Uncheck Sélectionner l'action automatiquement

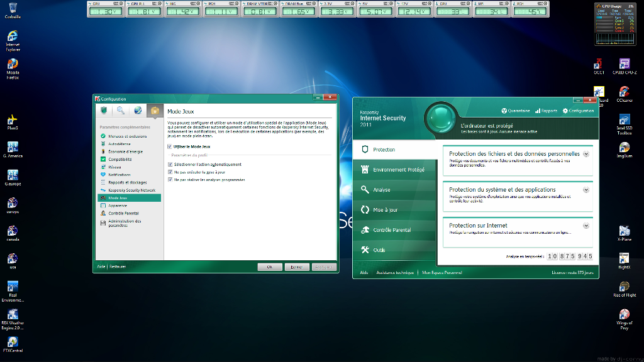click(170, 164)
